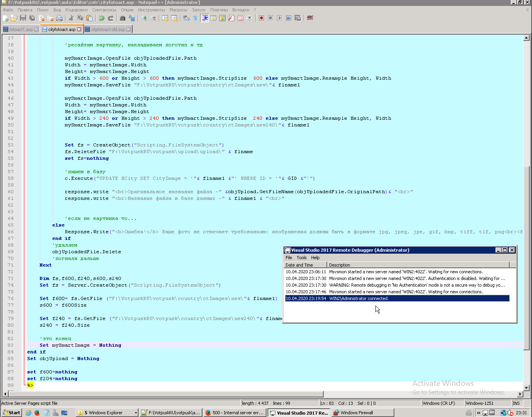The height and width of the screenshot is (417, 532).
Task: Expand the Windows Explorer taskbar group dropdown
Action: click(x=136, y=413)
